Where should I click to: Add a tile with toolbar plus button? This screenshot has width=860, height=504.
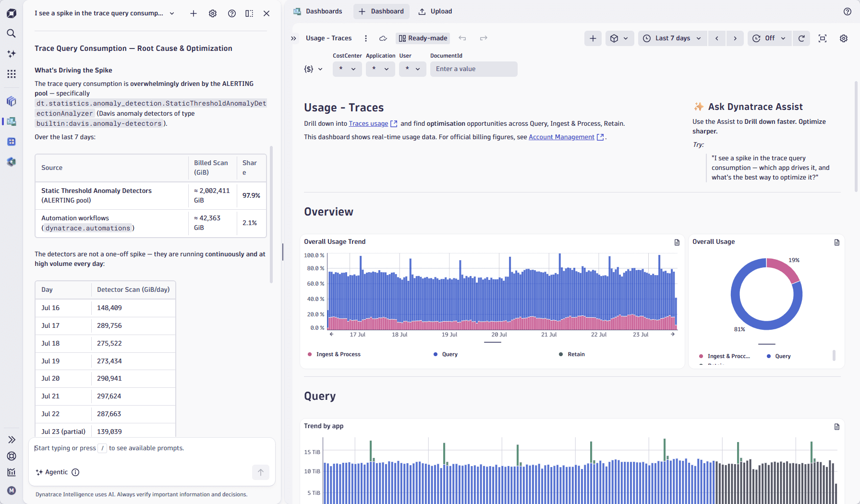(x=593, y=38)
